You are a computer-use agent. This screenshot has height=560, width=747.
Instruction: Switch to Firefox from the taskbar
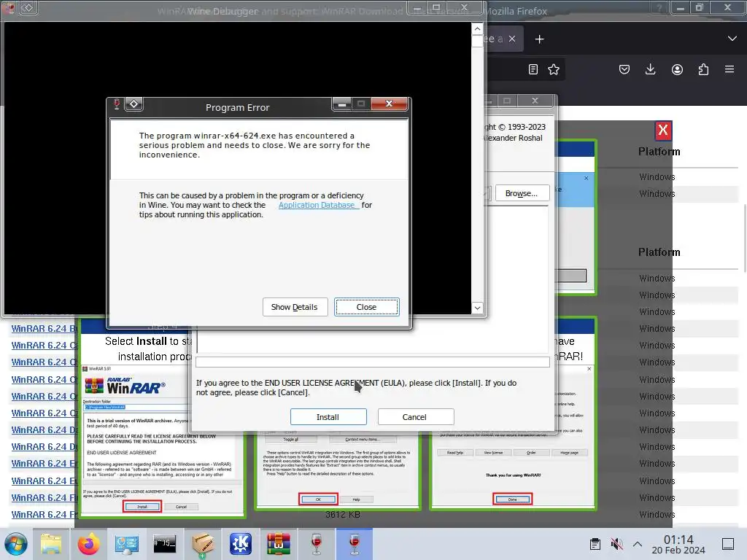point(88,544)
